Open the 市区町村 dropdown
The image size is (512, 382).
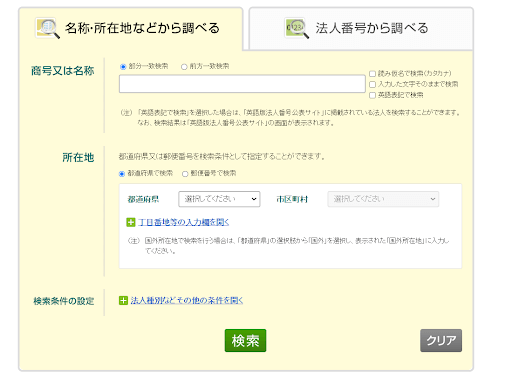[383, 199]
